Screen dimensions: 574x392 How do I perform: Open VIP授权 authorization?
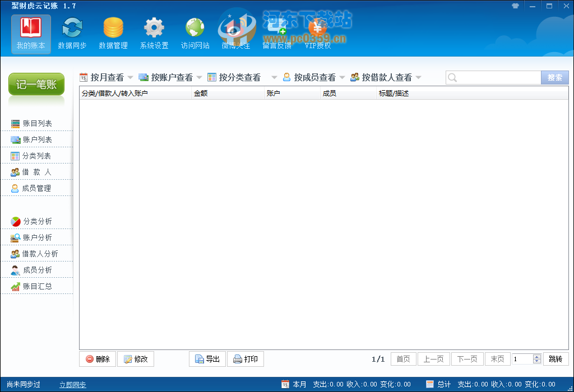pyautogui.click(x=317, y=32)
